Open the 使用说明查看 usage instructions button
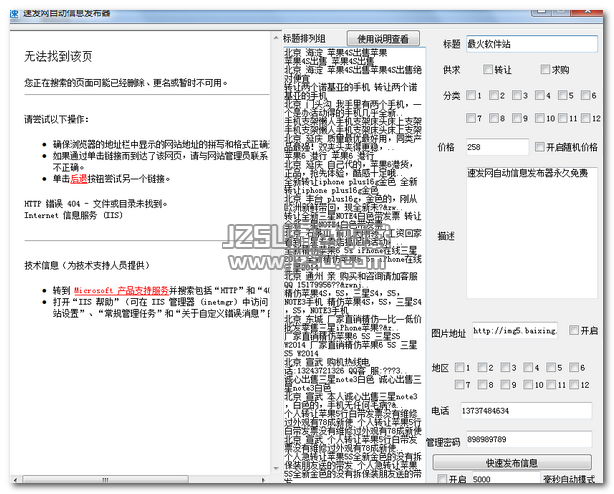The height and width of the screenshot is (494, 614). (383, 39)
